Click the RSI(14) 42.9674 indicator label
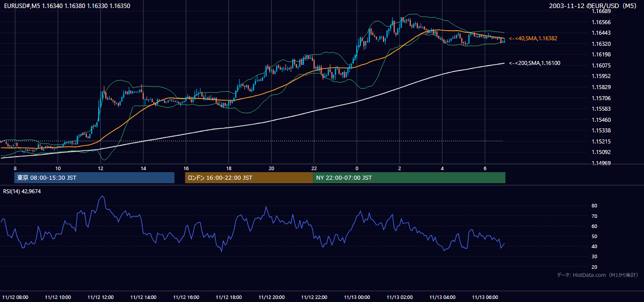Screen dimensions: 644x302 click(22, 191)
